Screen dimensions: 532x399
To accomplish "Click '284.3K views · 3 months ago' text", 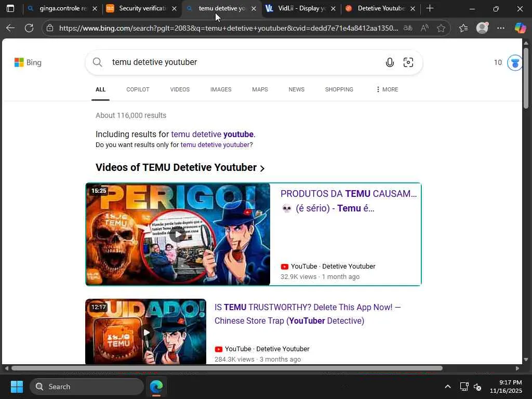I will pyautogui.click(x=258, y=360).
